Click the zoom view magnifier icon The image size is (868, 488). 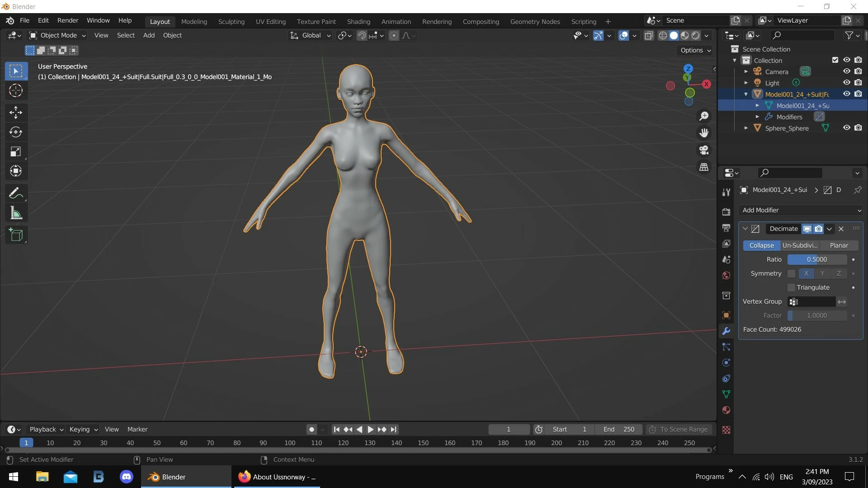tap(704, 116)
